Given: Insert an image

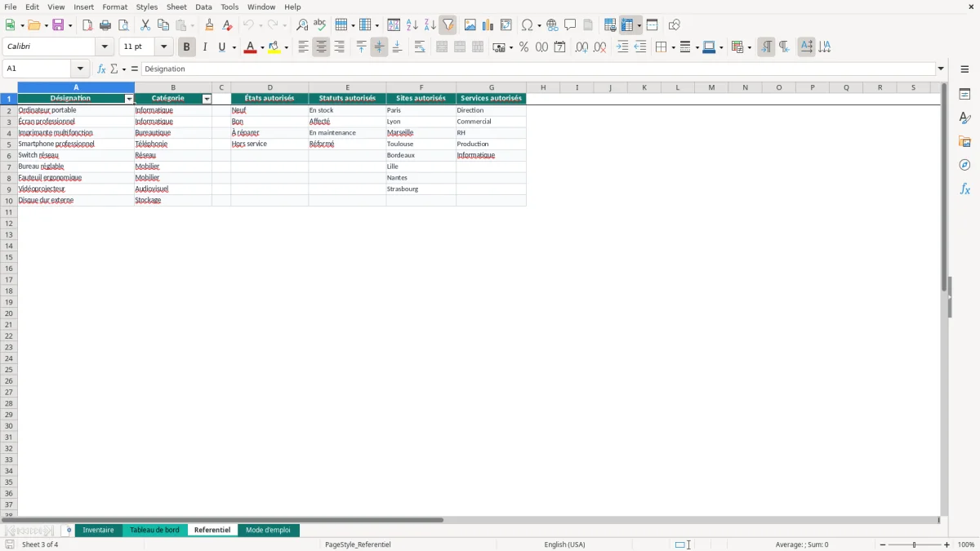Looking at the screenshot, I should click(x=470, y=24).
